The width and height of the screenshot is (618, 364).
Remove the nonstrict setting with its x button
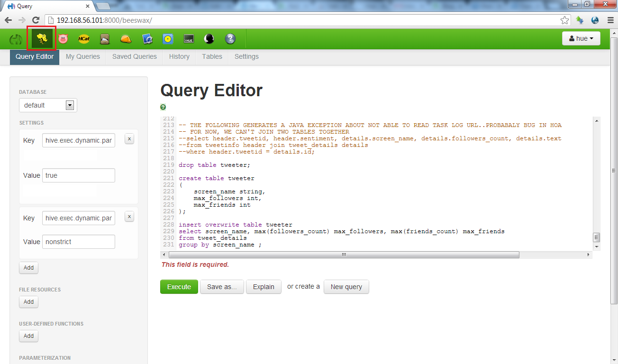tap(130, 216)
